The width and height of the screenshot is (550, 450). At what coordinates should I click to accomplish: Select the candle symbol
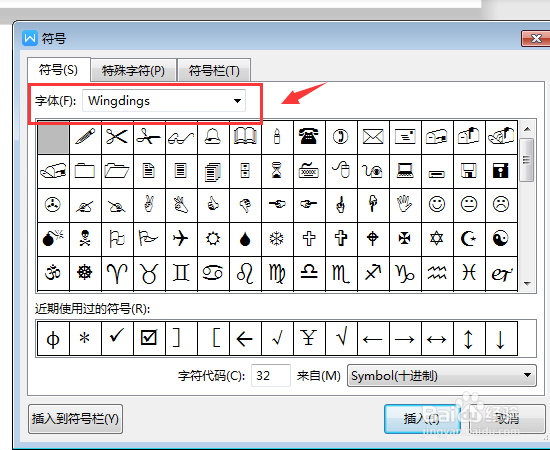(277, 136)
